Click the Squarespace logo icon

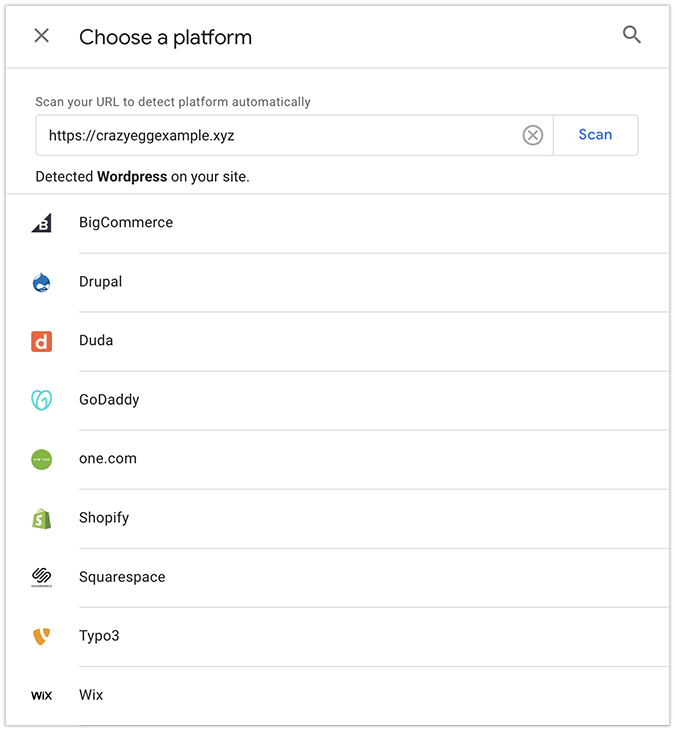tap(41, 577)
